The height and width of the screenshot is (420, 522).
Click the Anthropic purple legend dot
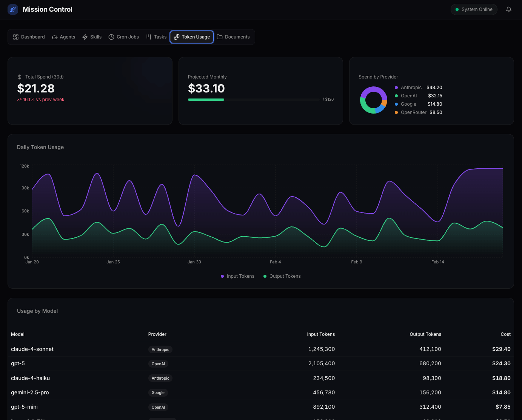pyautogui.click(x=396, y=88)
